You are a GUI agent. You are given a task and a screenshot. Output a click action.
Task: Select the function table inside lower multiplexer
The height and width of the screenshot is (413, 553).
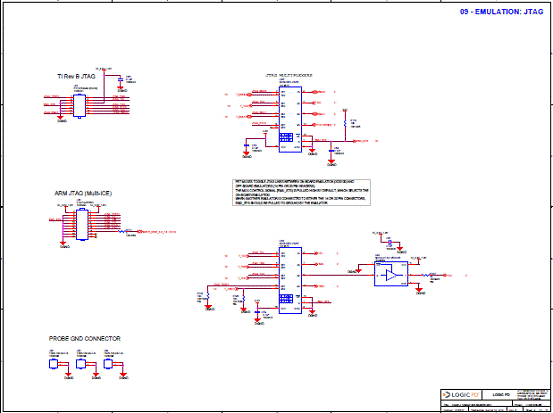(286, 298)
